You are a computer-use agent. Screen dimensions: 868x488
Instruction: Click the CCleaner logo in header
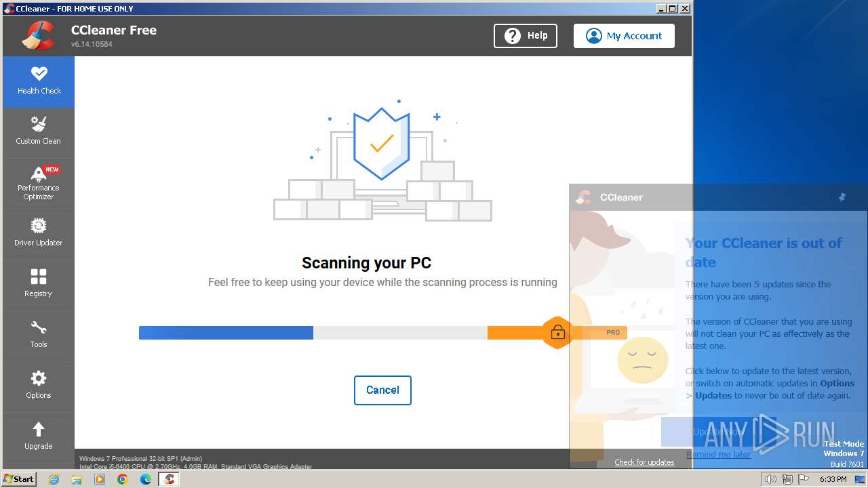38,36
